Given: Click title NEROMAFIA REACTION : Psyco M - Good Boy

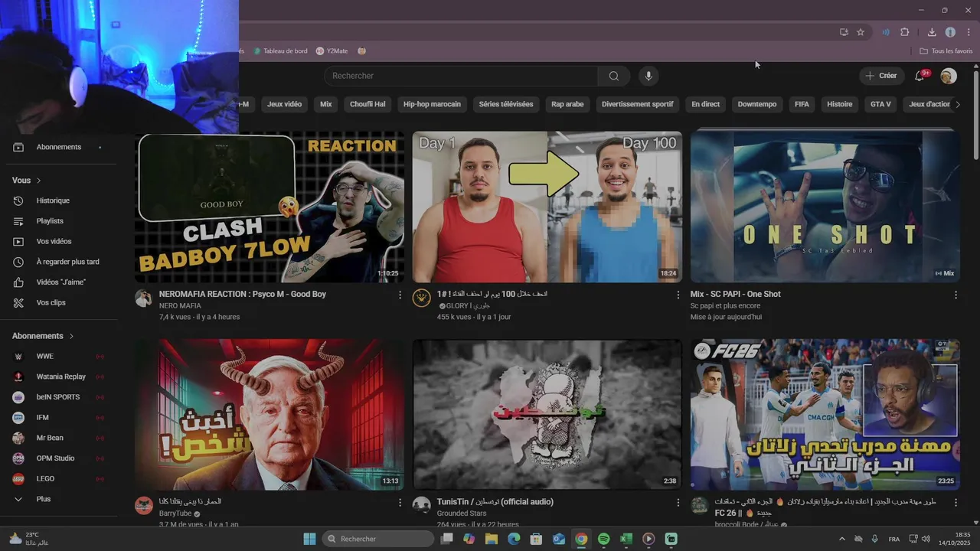Looking at the screenshot, I should (243, 294).
